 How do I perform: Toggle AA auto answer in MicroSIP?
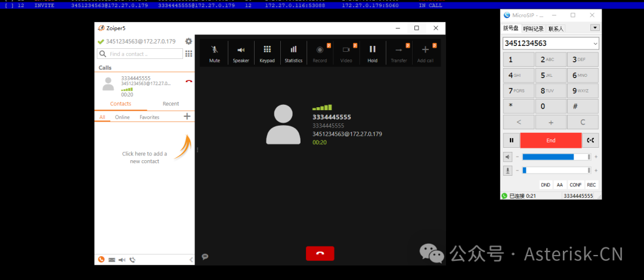pyautogui.click(x=559, y=185)
